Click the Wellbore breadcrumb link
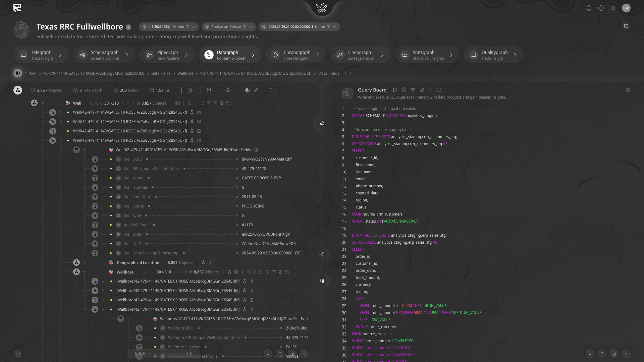Viewport: 644px width, 362px height. (185, 73)
